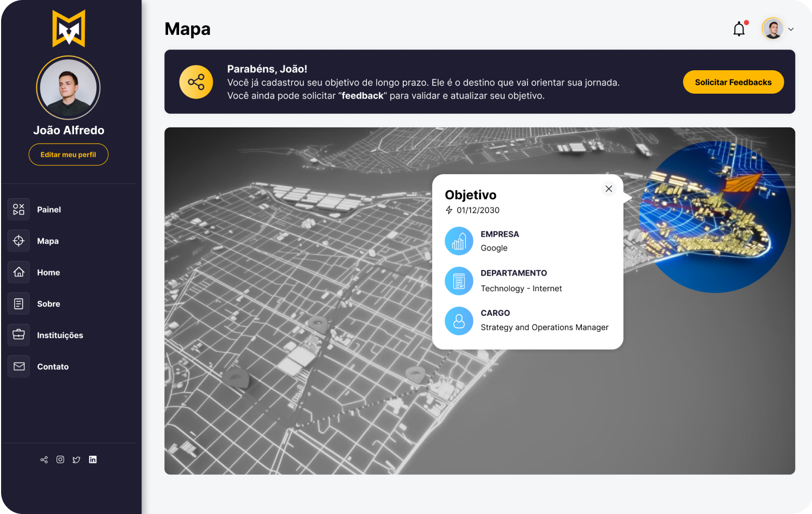Viewport: 812px width, 514px height.
Task: Click João Alfredo's sidebar profile photo
Action: pos(69,88)
